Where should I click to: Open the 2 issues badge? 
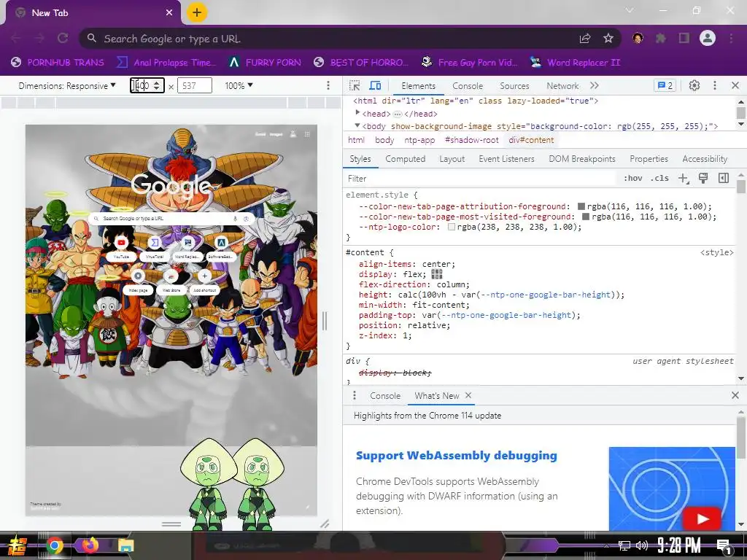tap(665, 86)
